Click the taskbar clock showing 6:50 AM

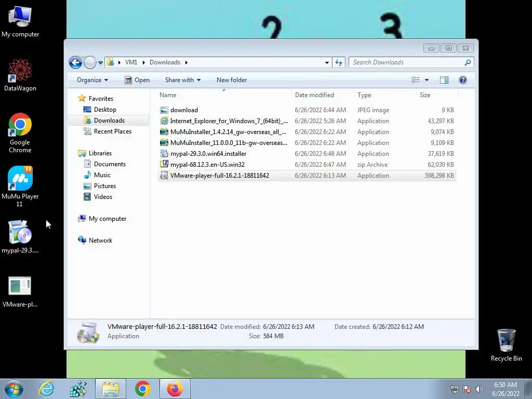tap(506, 389)
